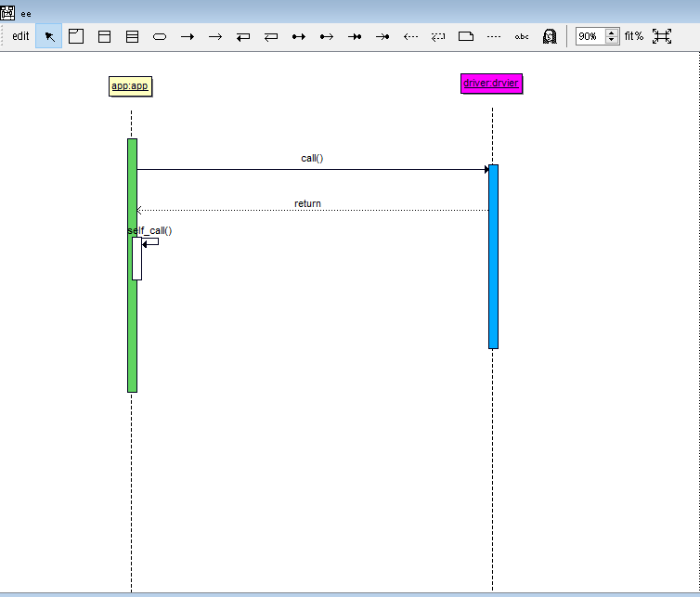Pick the class instance tool with one divider
Screen dimensions: 700x597
(x=105, y=36)
